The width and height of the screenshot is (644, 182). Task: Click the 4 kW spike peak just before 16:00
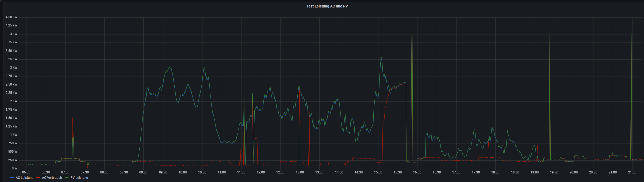pos(412,34)
